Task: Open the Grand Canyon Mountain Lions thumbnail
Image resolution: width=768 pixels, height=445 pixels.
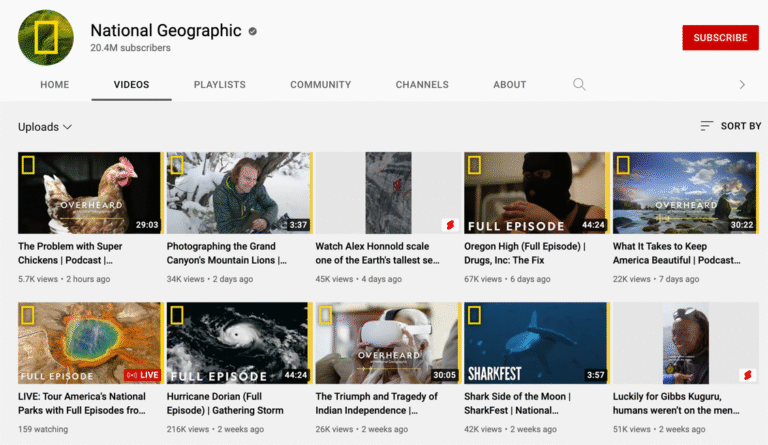Action: click(x=237, y=193)
